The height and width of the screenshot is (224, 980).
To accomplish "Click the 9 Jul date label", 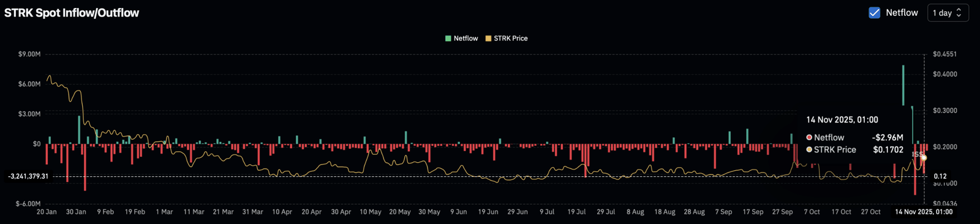I will pos(547,212).
